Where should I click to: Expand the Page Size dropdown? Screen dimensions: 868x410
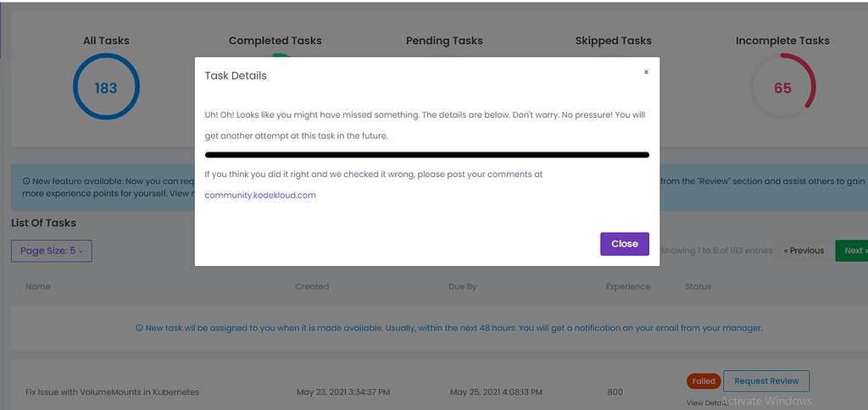point(52,251)
